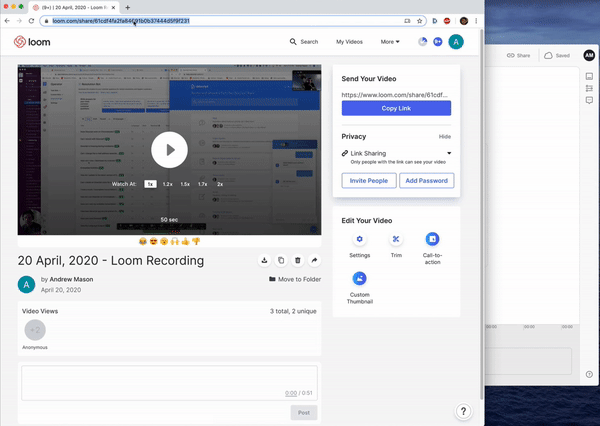The width and height of the screenshot is (600, 426).
Task: Click in the comment text box
Action: [x=169, y=383]
